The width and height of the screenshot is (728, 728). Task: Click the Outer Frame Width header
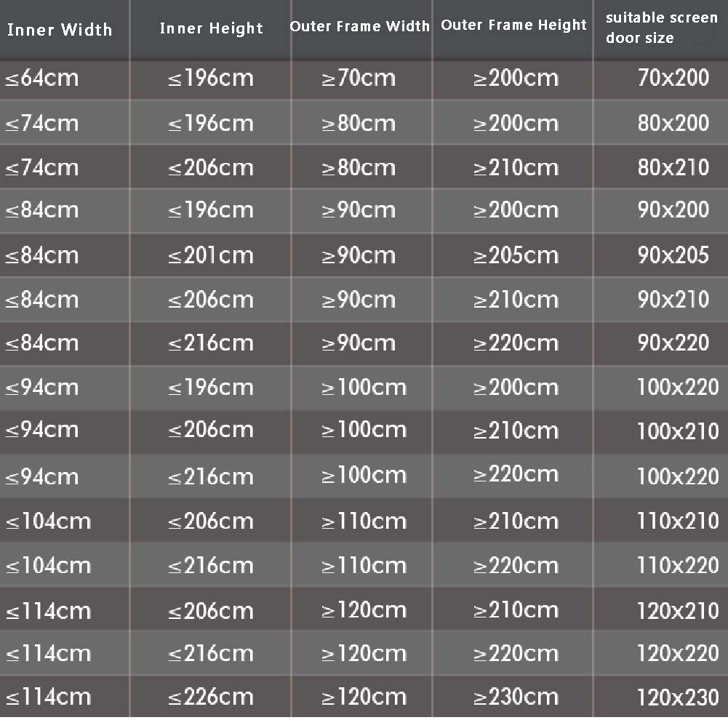pyautogui.click(x=360, y=26)
